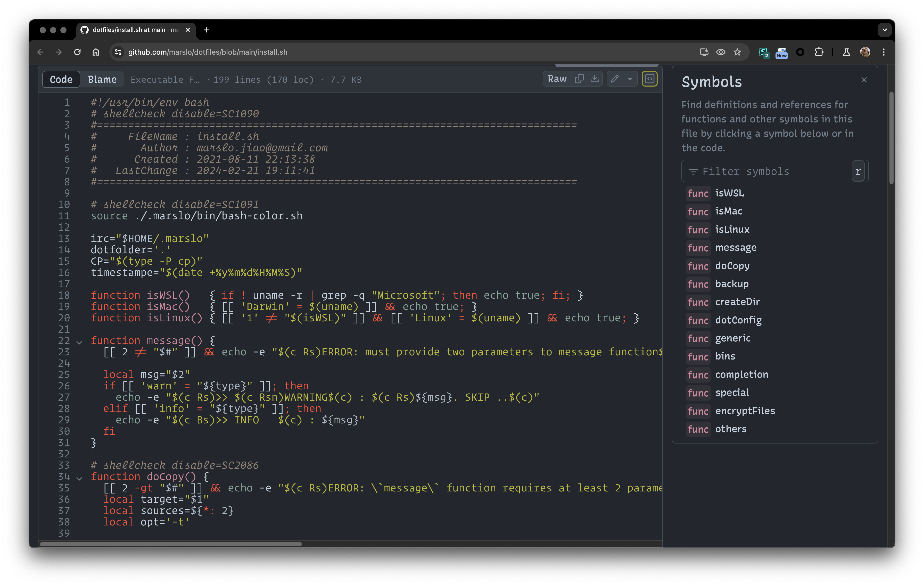Click the pencil edit file icon
The image size is (924, 586).
pyautogui.click(x=615, y=79)
